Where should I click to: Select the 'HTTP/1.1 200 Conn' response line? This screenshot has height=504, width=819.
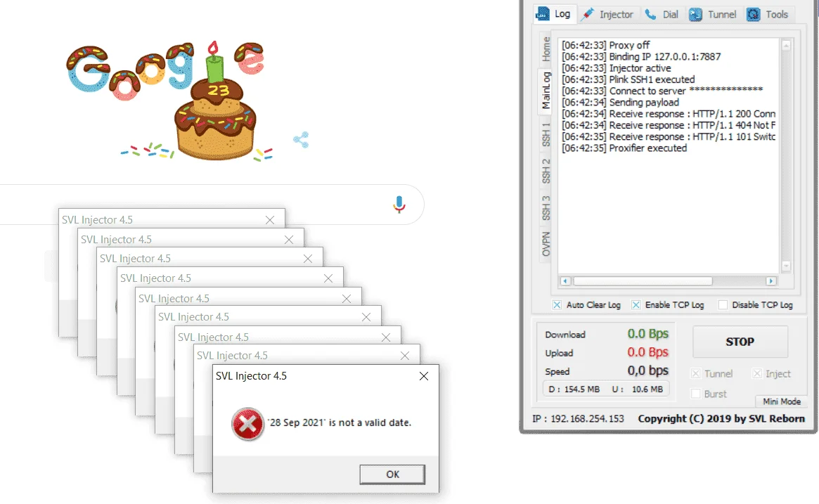(x=669, y=114)
